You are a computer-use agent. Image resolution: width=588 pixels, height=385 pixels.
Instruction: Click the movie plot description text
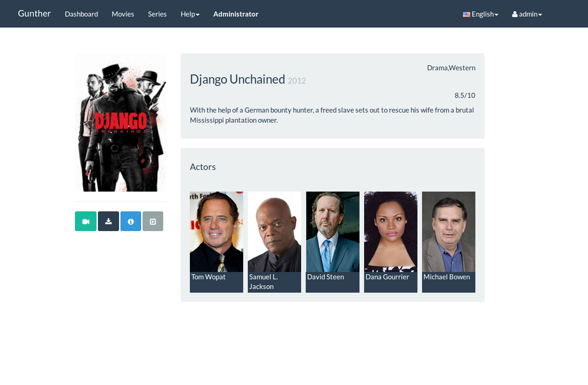coord(332,115)
